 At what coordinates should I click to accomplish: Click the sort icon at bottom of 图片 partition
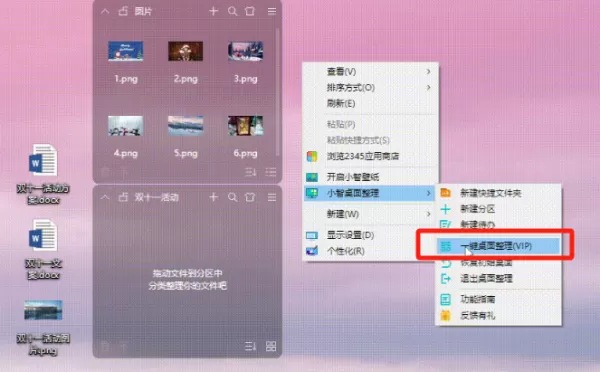[x=251, y=172]
